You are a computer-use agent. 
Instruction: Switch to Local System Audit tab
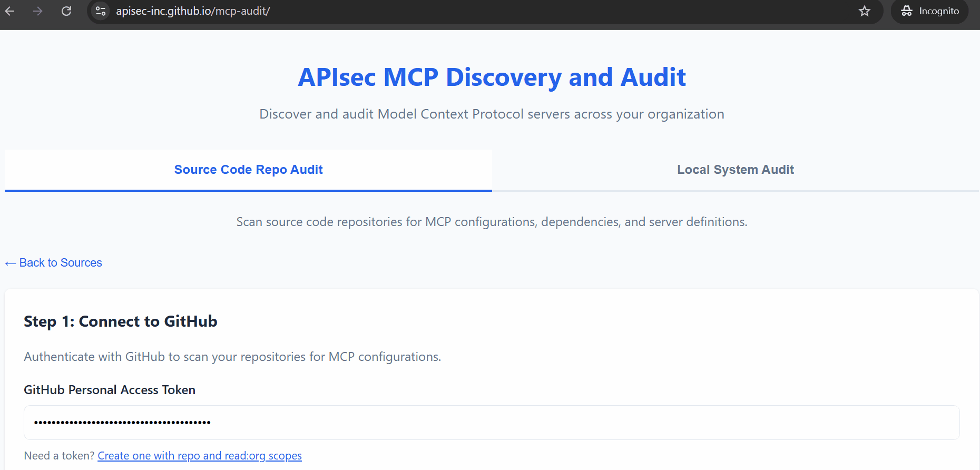pyautogui.click(x=736, y=170)
